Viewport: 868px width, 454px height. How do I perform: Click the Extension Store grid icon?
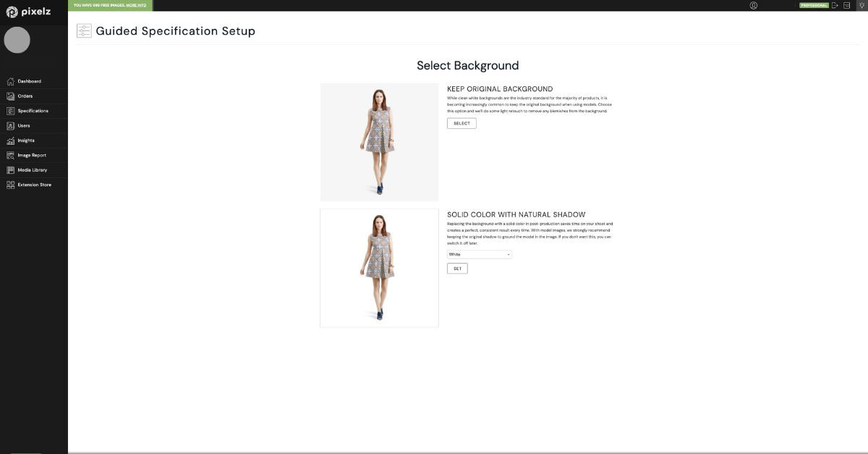[x=10, y=185]
